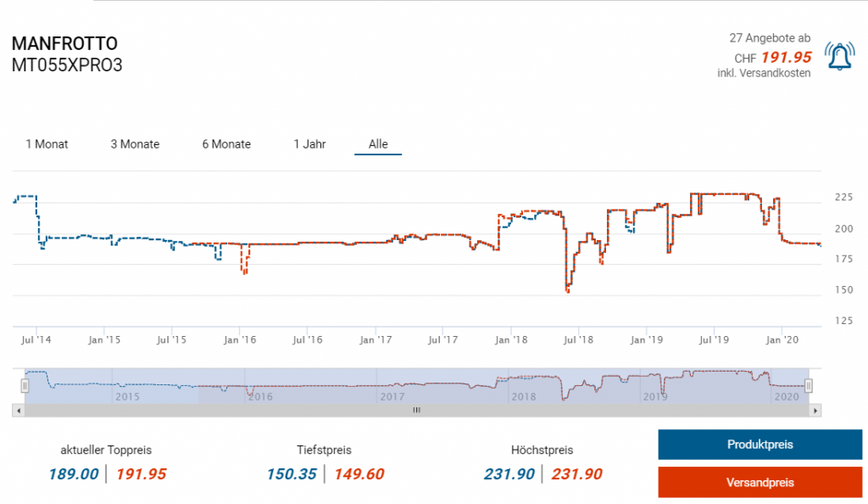868x504 pixels.
Task: Click the right navigator range handle
Action: tap(809, 385)
